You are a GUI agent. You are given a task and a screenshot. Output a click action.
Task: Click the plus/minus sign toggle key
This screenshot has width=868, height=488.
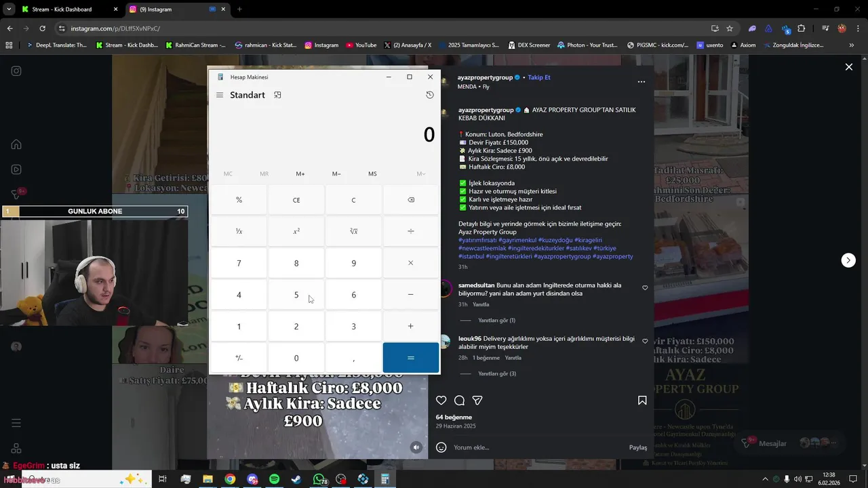[x=239, y=358]
